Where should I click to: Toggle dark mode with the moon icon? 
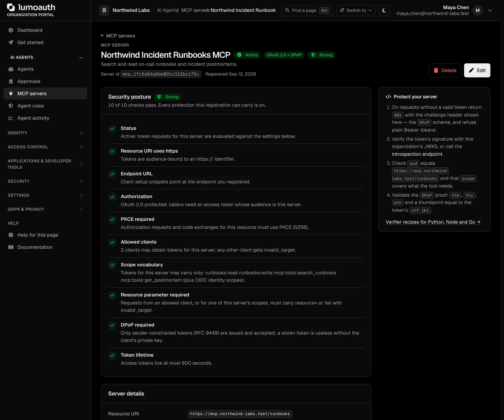384,10
